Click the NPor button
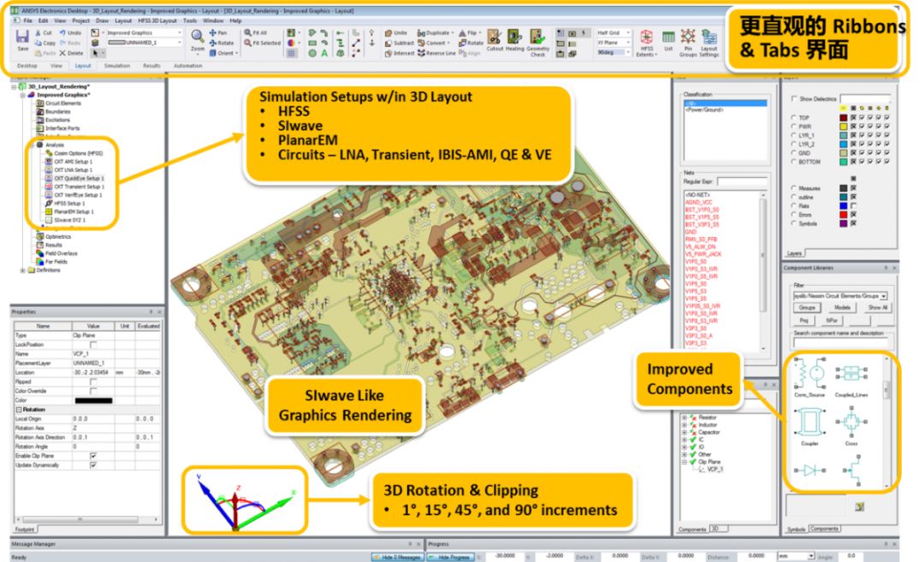 [x=832, y=321]
